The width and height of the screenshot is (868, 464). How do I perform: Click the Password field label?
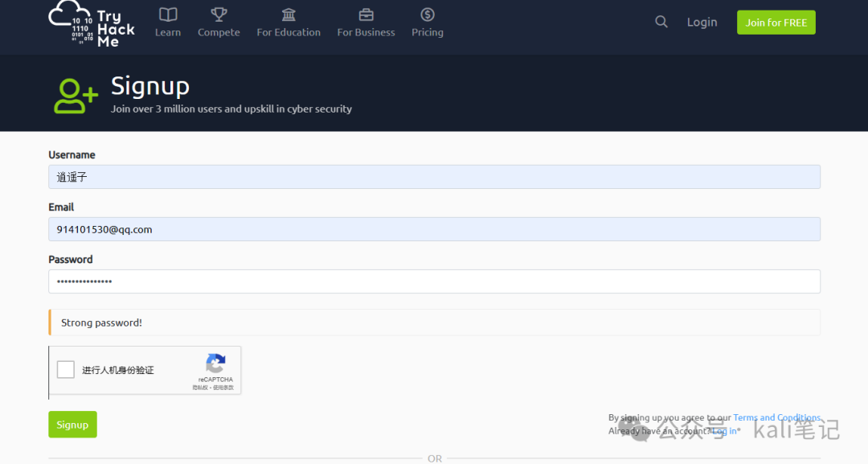[x=70, y=260]
